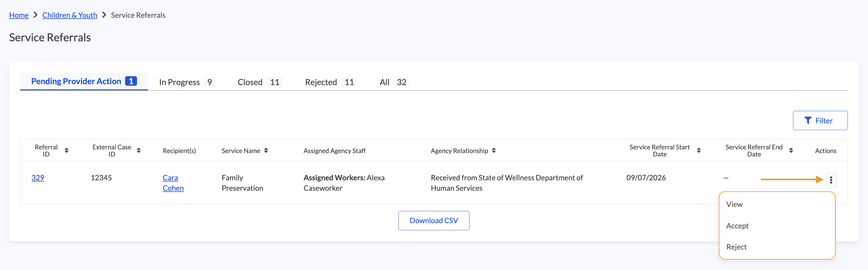Open the three-dot actions menu for referral 329

(831, 180)
